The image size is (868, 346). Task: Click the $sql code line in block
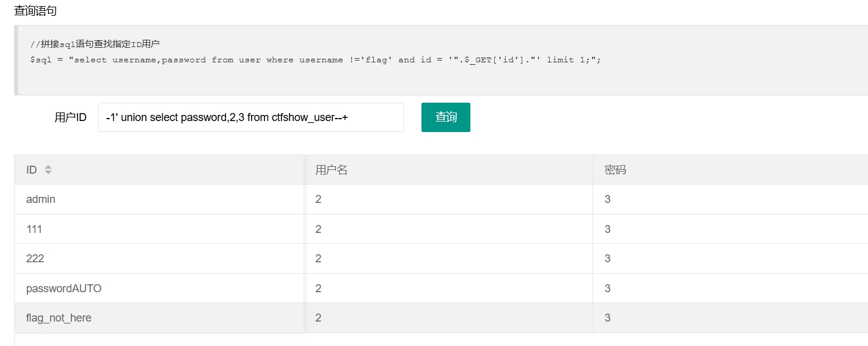(315, 60)
